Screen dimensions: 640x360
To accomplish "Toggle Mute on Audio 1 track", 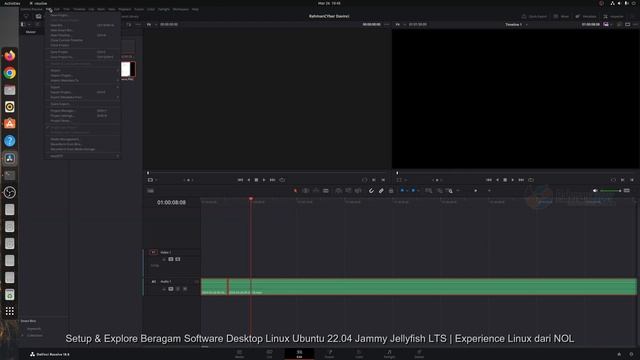I will (x=185, y=289).
